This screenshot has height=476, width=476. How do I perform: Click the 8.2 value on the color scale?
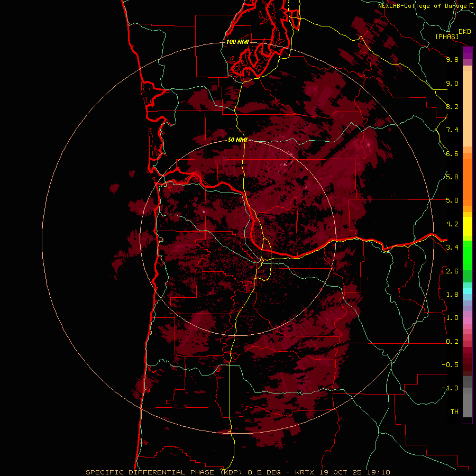click(452, 106)
